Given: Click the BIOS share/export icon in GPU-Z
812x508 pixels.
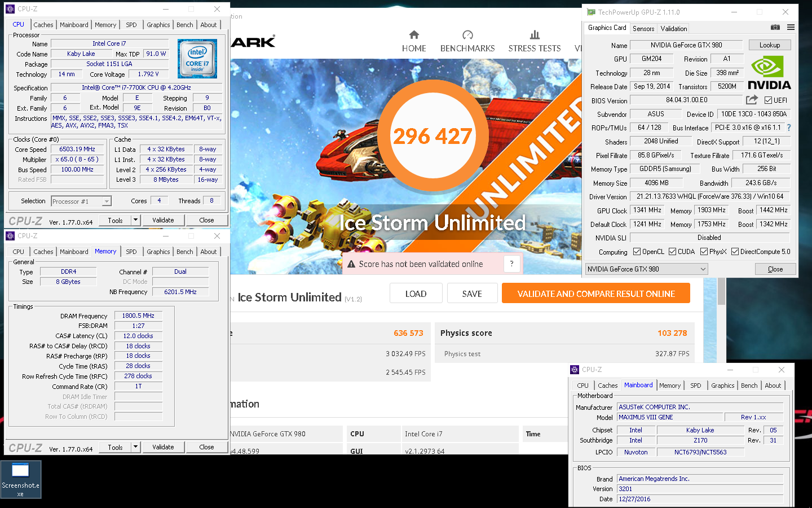Looking at the screenshot, I should coord(752,100).
